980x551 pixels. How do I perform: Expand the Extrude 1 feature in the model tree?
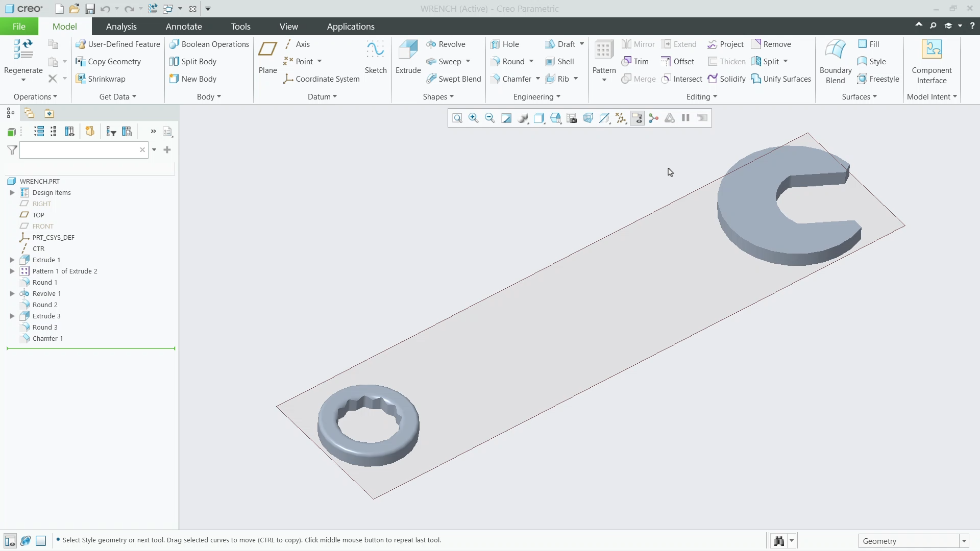pos(12,260)
